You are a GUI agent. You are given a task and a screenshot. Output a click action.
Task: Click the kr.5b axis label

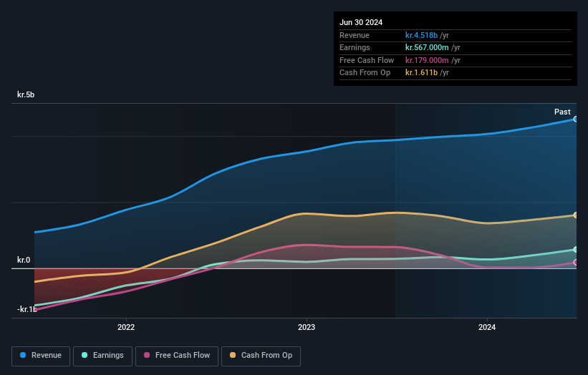[x=26, y=94]
